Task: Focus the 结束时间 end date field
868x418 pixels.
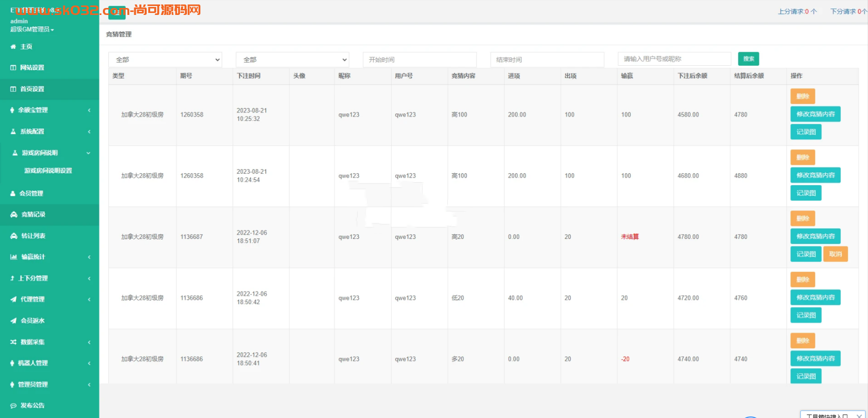Action: coord(547,60)
